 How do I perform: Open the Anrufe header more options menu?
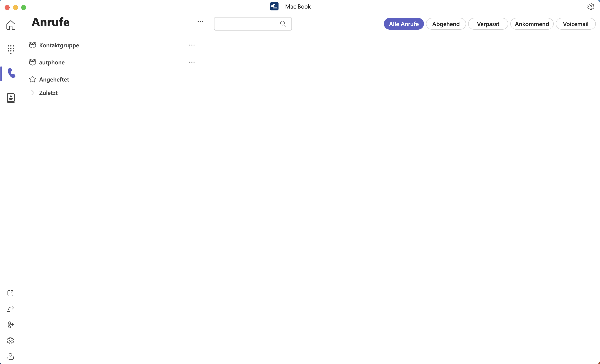tap(200, 21)
